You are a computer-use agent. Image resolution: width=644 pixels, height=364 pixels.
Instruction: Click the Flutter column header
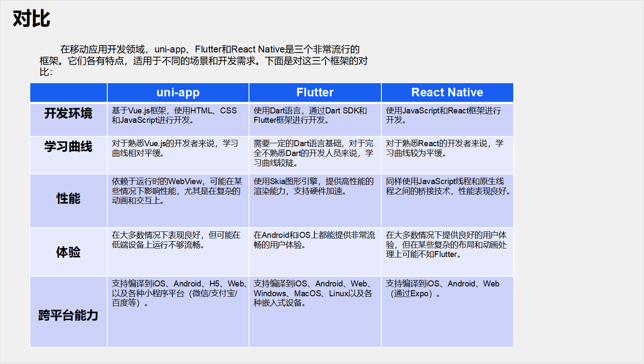point(315,92)
